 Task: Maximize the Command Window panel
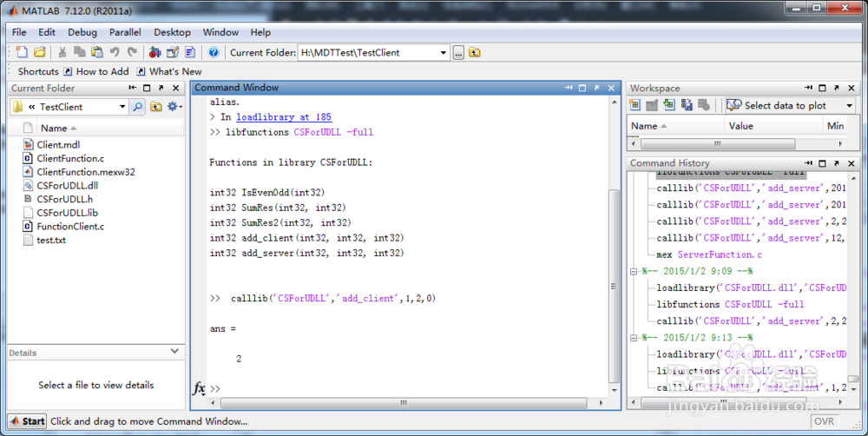(x=582, y=88)
